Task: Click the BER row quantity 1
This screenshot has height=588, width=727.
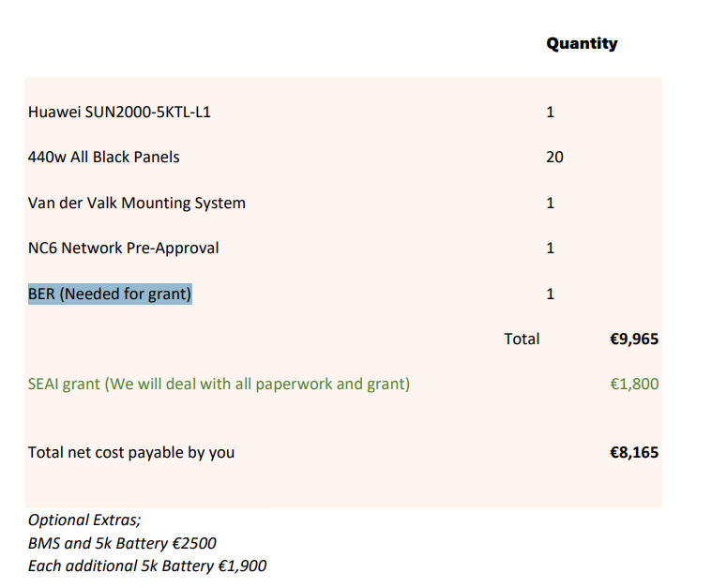Action: [x=550, y=294]
